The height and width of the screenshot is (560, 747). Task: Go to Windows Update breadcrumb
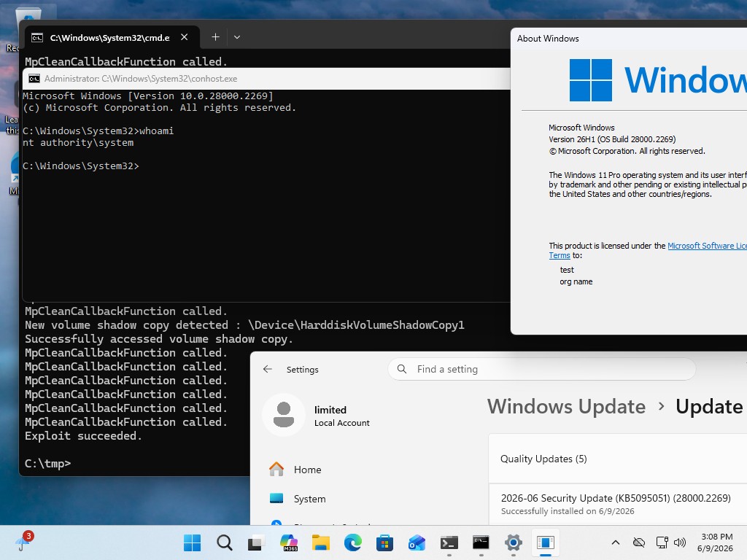[x=566, y=407]
